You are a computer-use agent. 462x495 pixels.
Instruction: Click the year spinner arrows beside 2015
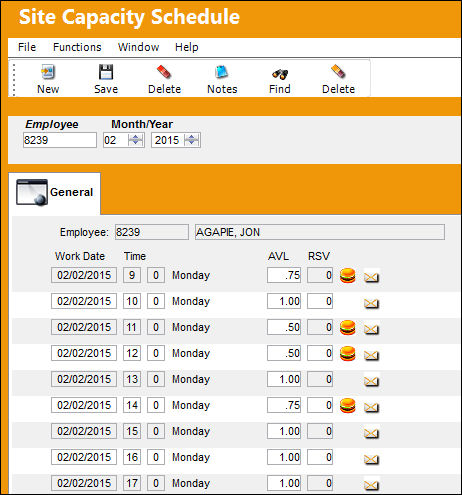(x=191, y=140)
